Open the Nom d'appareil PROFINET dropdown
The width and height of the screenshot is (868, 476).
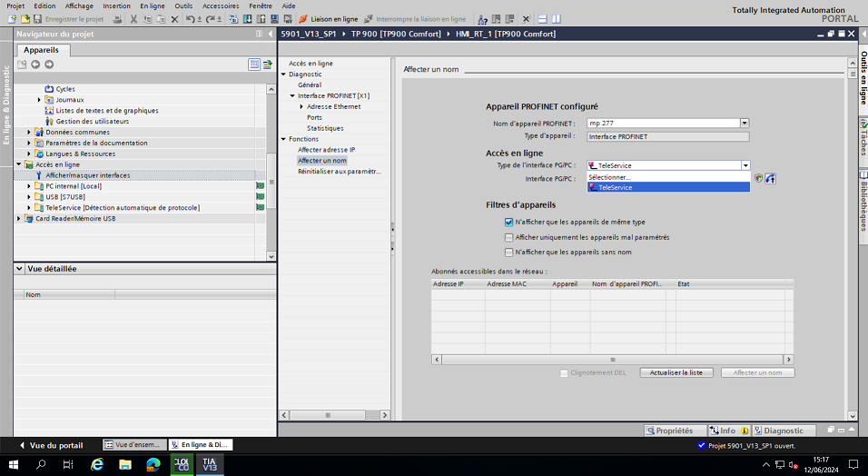point(745,123)
